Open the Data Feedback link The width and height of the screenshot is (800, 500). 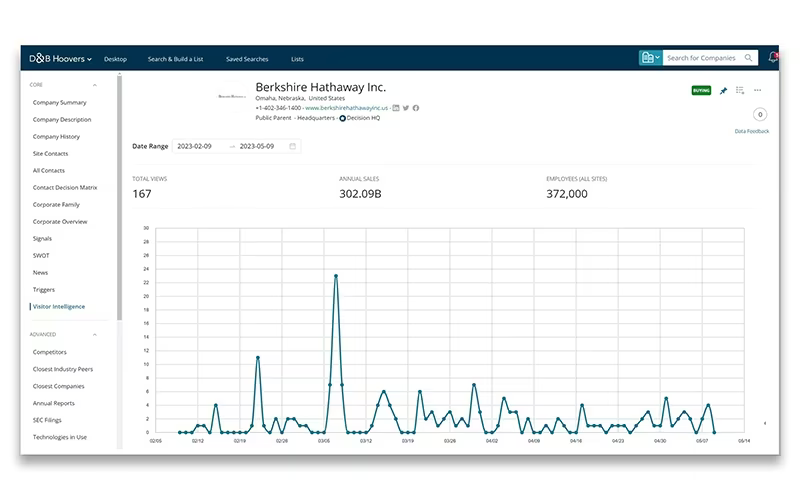(752, 131)
